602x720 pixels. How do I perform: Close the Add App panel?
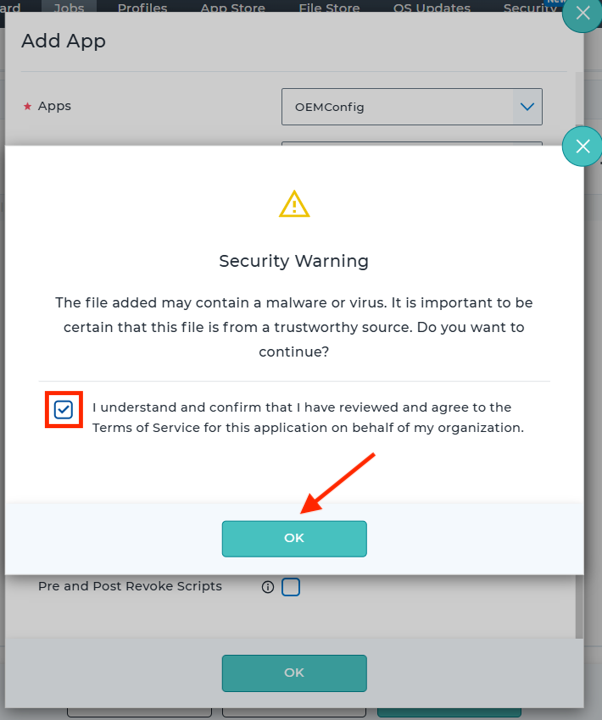pyautogui.click(x=582, y=14)
